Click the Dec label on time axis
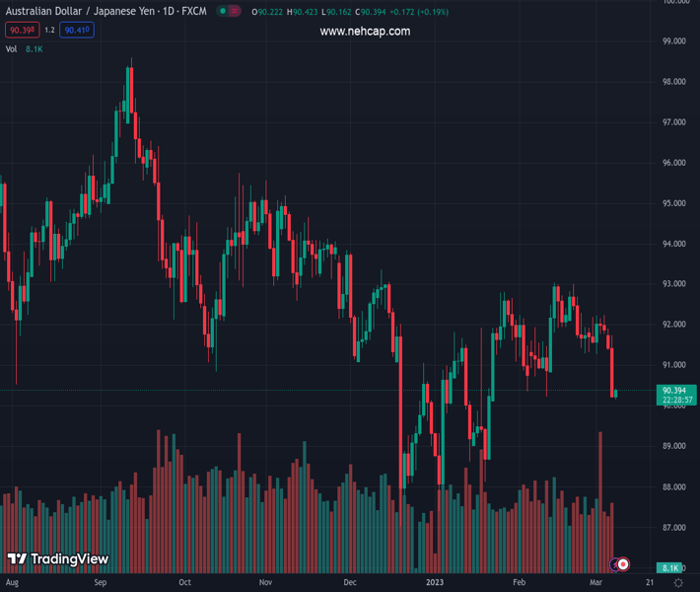700x592 pixels. pyautogui.click(x=350, y=583)
